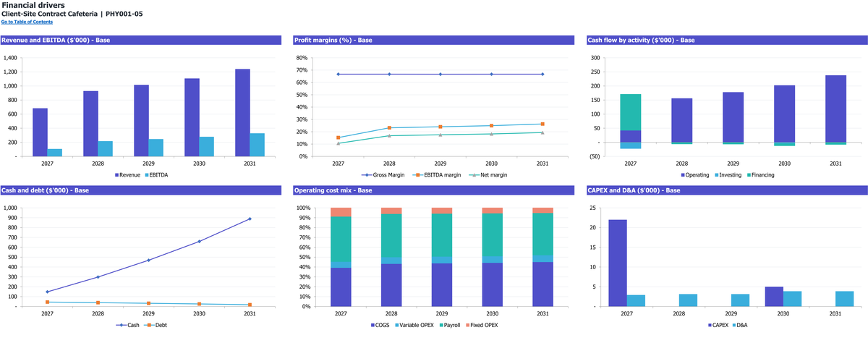Click the 2031 Operating bar in Cash flow chart
Viewport: 868px width, 364px height.
(835, 109)
